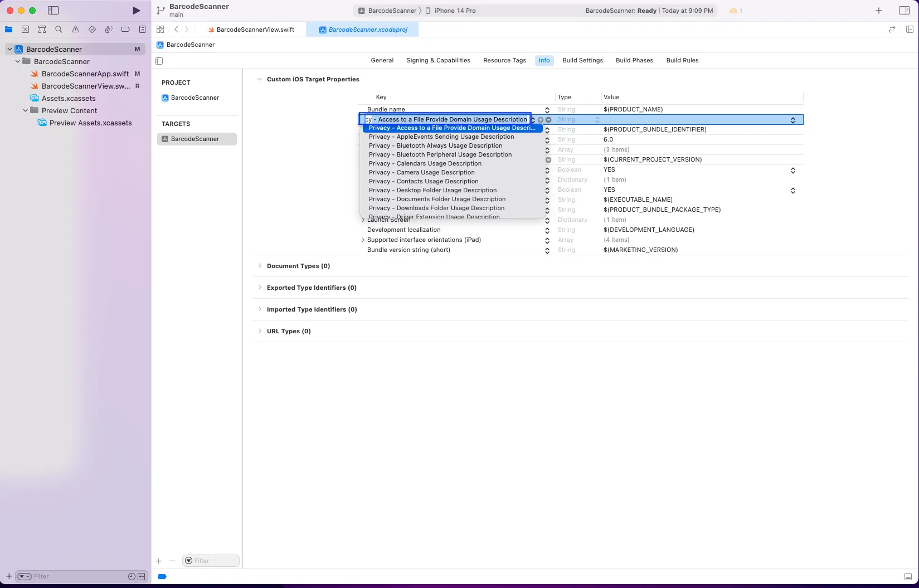Toggle source control status filter icon
This screenshot has width=919, height=588.
[142, 576]
